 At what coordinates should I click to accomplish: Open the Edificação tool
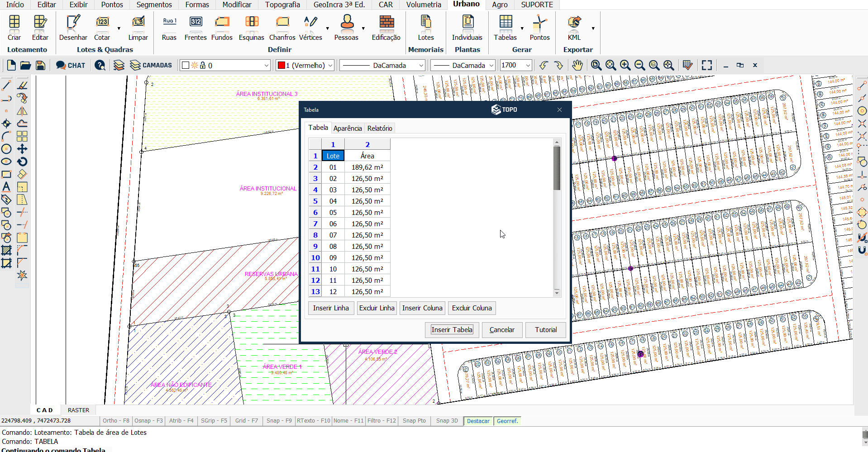point(386,28)
